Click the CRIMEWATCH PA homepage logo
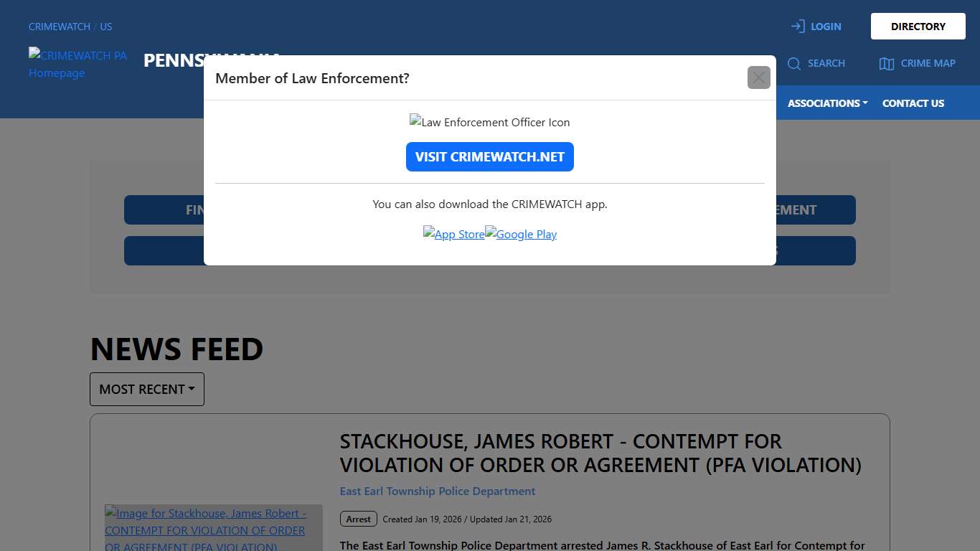Viewport: 980px width, 551px height. [x=77, y=64]
